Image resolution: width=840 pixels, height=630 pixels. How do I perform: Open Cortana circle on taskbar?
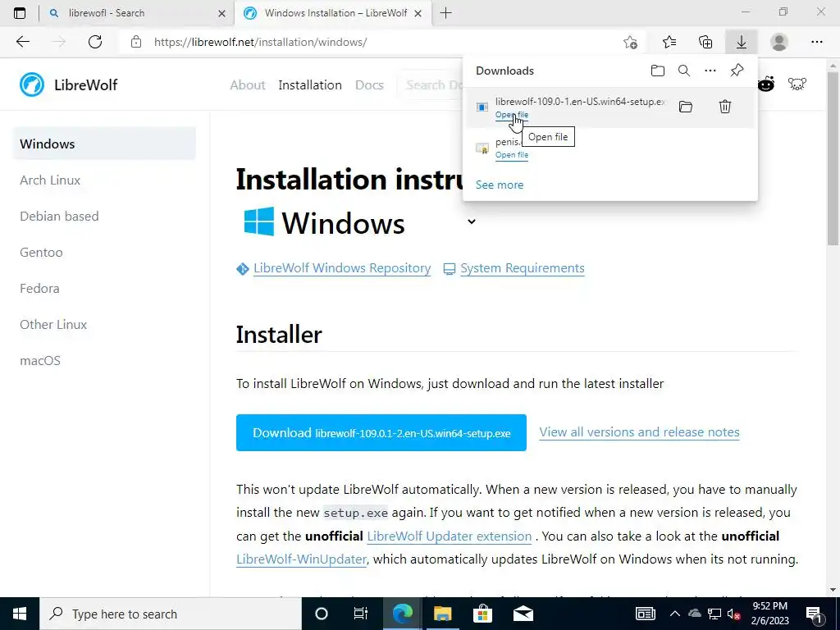322,614
